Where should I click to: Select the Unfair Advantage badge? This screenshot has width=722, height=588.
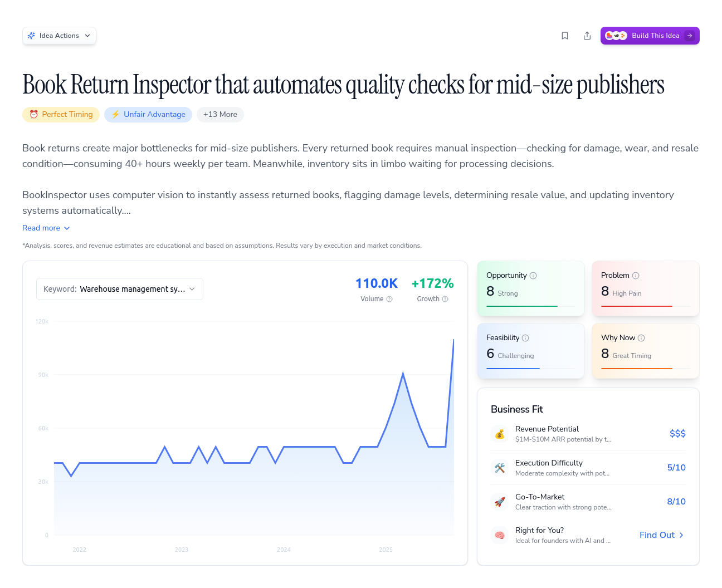tap(148, 114)
